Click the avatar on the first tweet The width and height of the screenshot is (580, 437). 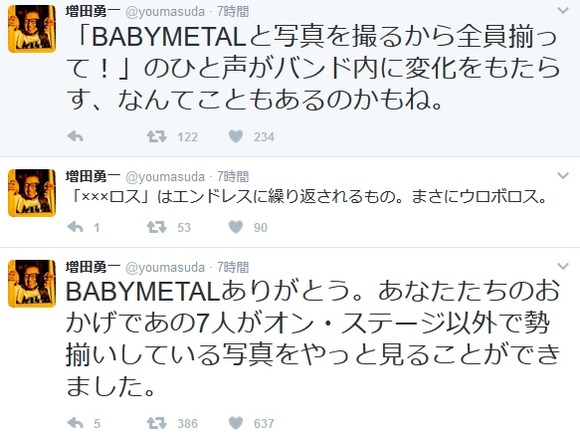32,28
